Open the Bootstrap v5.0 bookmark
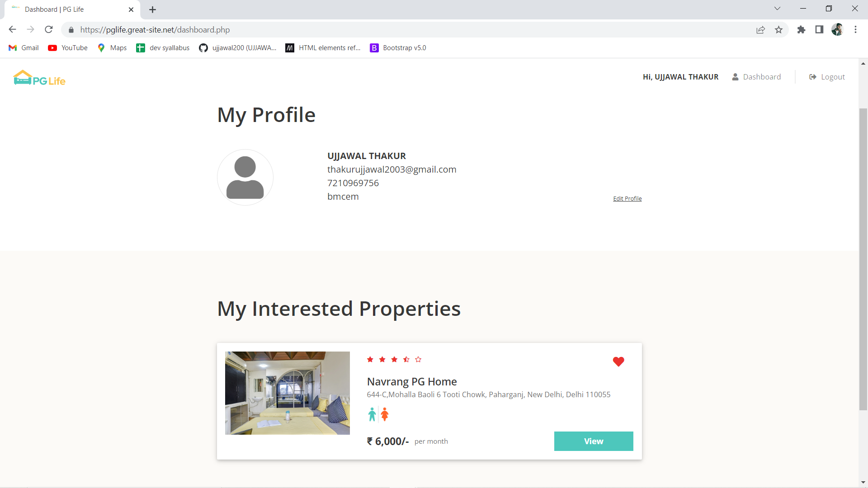The width and height of the screenshot is (868, 488). coord(398,47)
